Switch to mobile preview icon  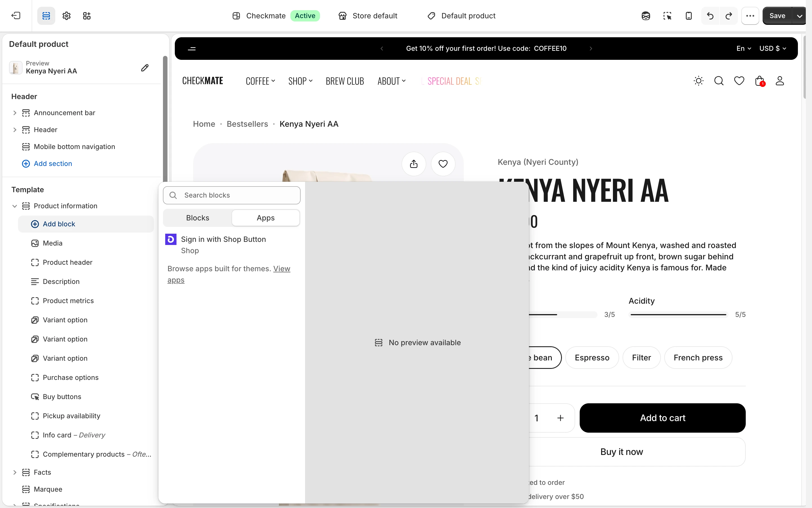coord(689,16)
